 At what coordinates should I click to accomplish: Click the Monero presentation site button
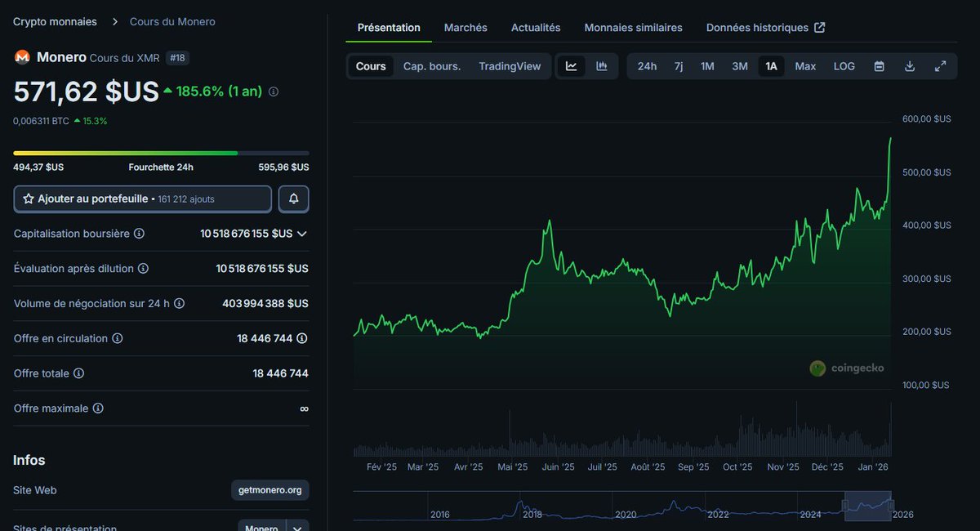pos(262,529)
